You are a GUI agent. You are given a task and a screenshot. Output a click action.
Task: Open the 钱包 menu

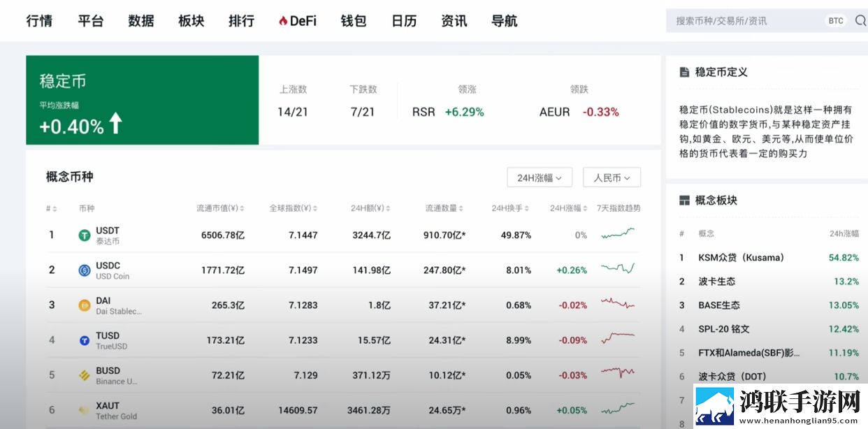354,21
